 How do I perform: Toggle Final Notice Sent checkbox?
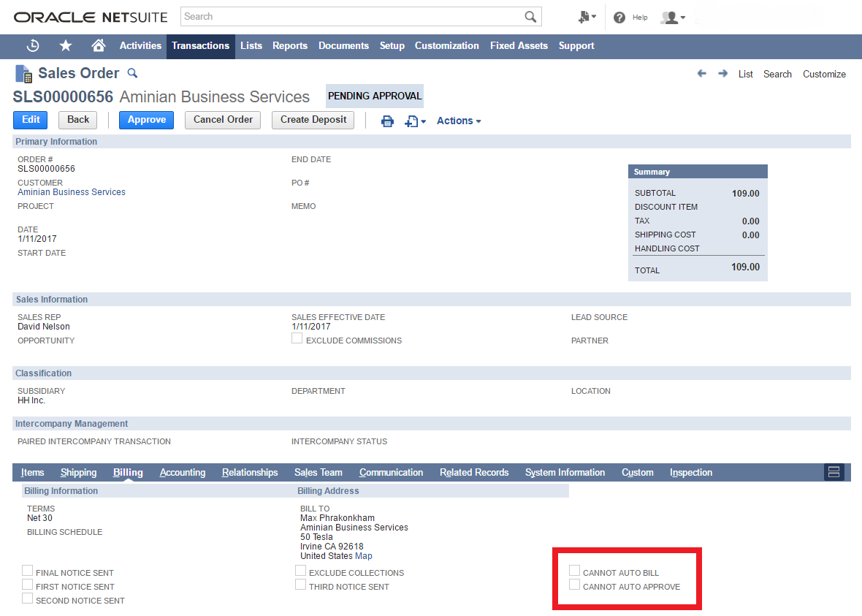click(28, 571)
